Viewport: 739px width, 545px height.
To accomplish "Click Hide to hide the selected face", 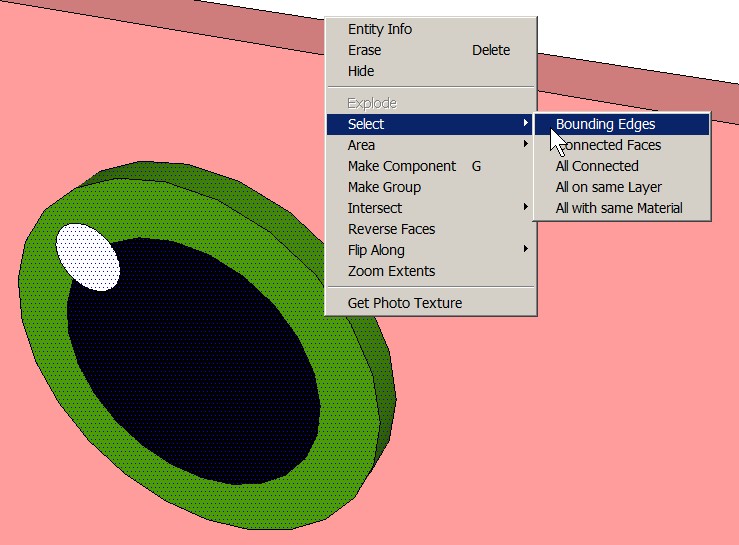I will [361, 71].
